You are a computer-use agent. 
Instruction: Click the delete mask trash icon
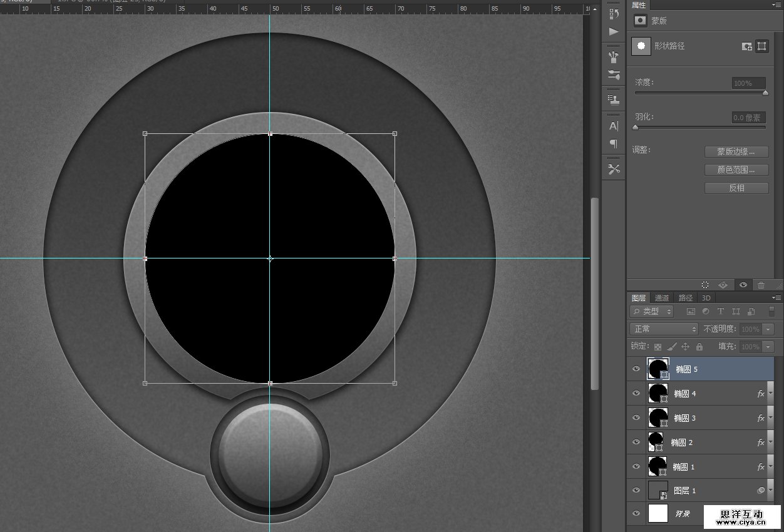coord(761,285)
